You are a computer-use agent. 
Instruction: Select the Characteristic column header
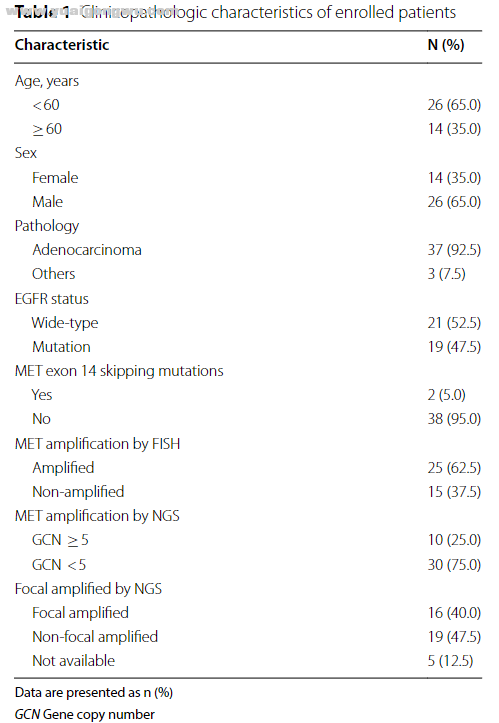tap(62, 45)
